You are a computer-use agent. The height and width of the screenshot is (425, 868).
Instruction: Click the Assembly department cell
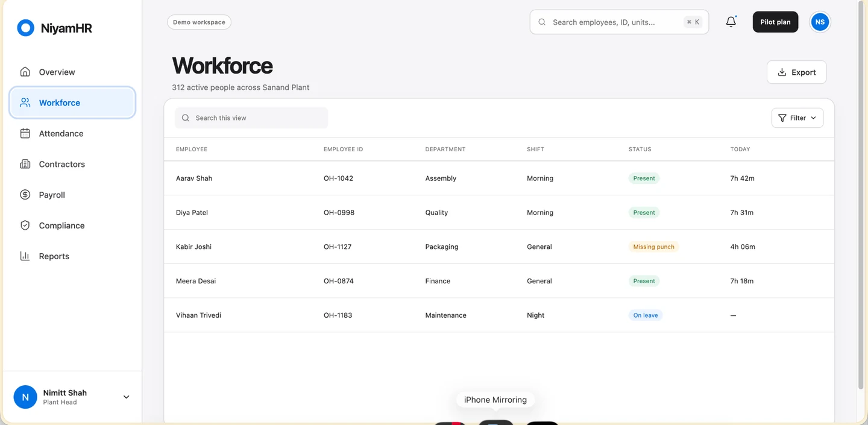[441, 178]
